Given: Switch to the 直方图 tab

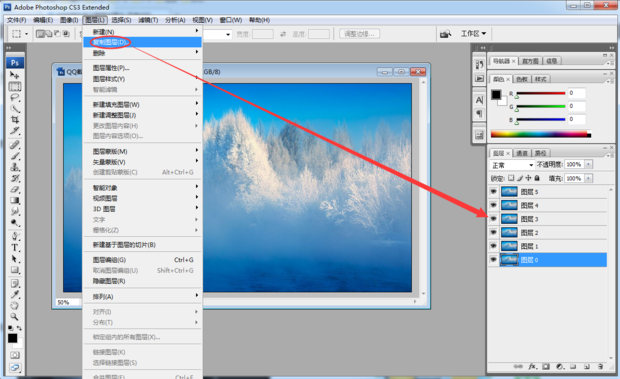Looking at the screenshot, I should point(530,61).
